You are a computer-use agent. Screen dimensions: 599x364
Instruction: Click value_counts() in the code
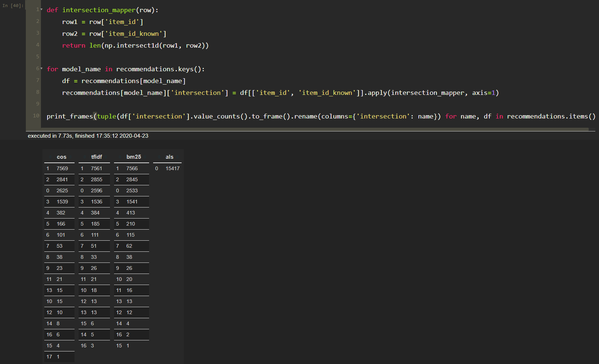221,116
